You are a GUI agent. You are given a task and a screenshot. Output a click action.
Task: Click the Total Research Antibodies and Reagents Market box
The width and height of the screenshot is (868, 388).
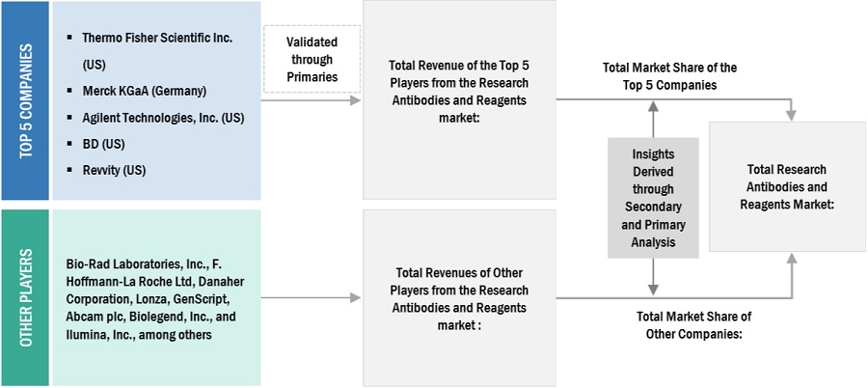pos(786,185)
